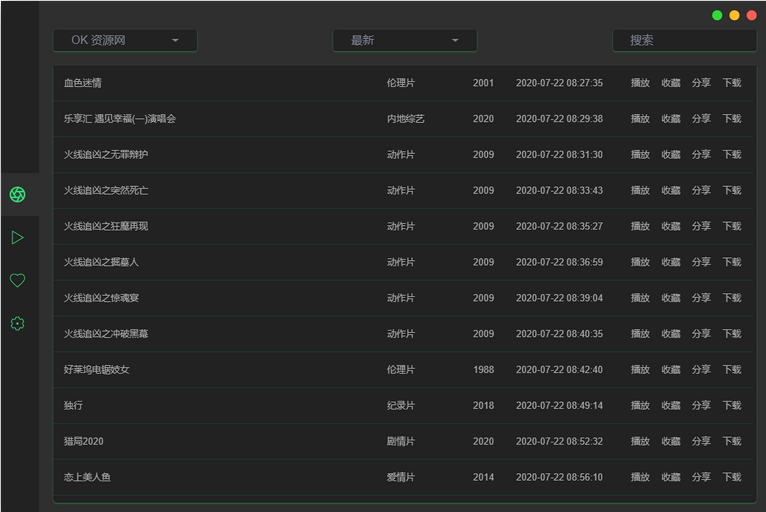This screenshot has width=766, height=512.
Task: Click the timestamp 2020-07-22 08:27:35
Action: coord(559,83)
